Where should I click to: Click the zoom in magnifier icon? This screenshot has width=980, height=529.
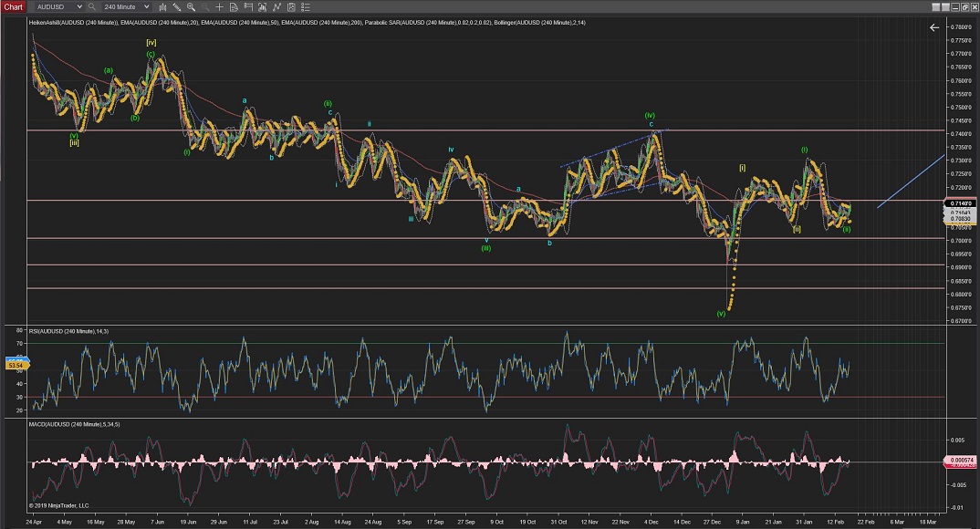click(192, 7)
